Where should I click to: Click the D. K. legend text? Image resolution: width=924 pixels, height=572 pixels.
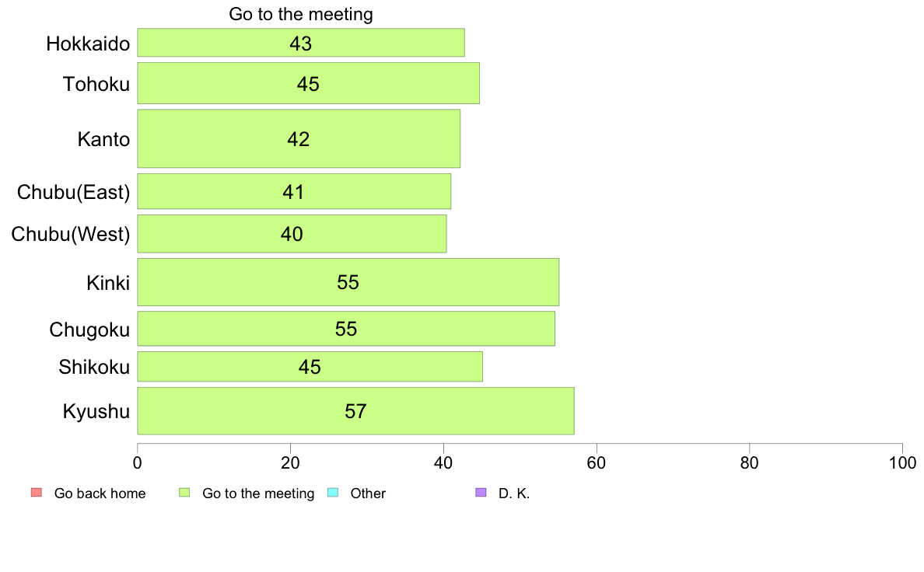coord(514,493)
